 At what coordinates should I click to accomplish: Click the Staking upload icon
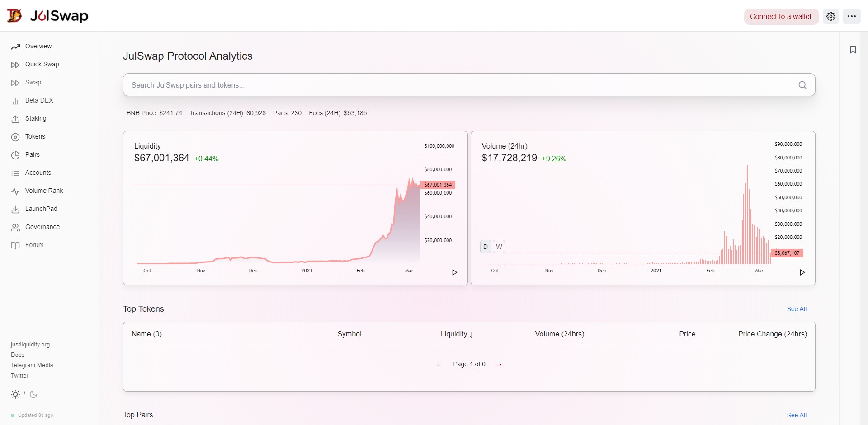pyautogui.click(x=15, y=119)
